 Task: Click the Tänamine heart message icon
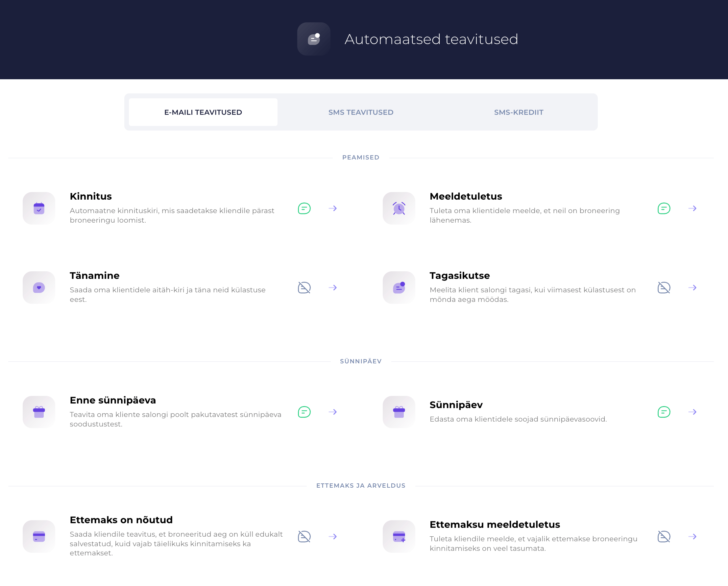39,287
